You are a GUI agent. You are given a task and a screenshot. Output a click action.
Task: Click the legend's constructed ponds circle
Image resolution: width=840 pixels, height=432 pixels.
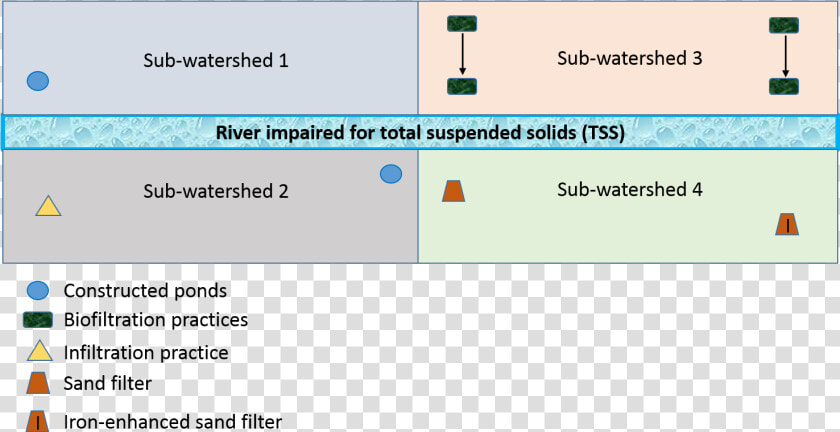[38, 291]
